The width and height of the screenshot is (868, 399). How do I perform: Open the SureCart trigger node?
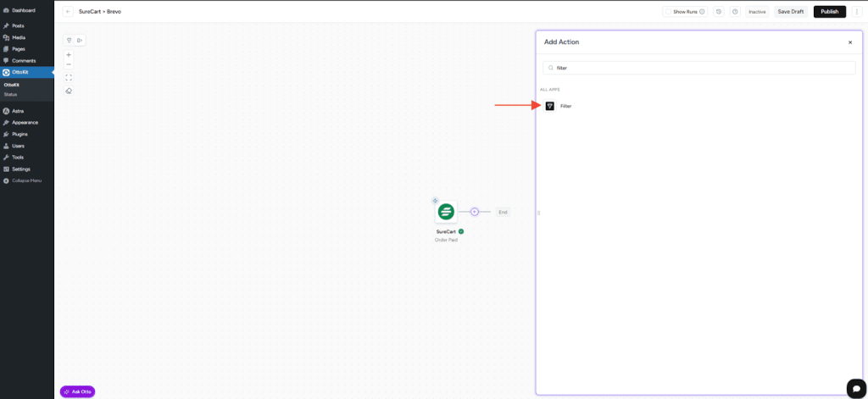click(x=446, y=212)
